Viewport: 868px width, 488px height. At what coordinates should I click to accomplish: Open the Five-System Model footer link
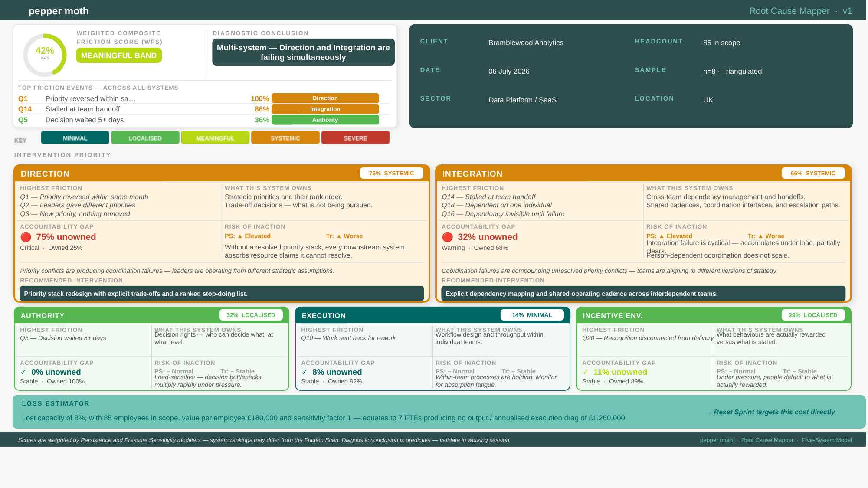827,440
